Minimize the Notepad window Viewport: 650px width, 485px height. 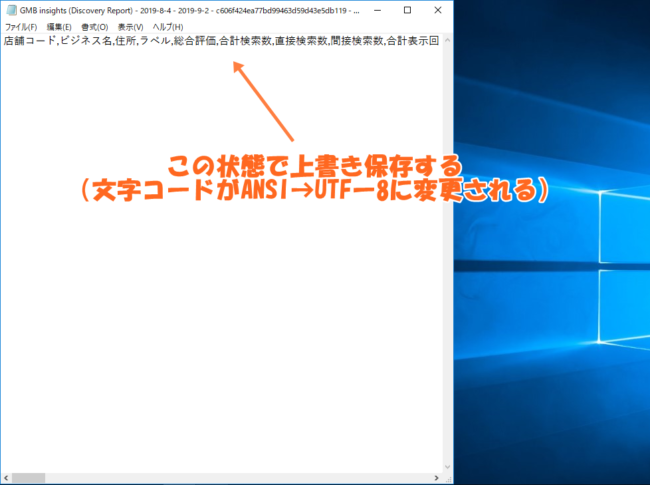[x=377, y=10]
